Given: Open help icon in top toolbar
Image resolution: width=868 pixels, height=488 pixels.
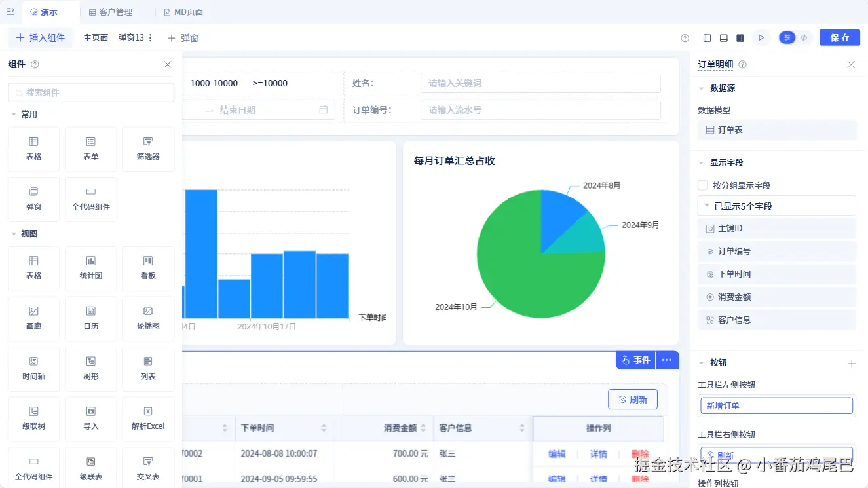Looking at the screenshot, I should (x=685, y=38).
